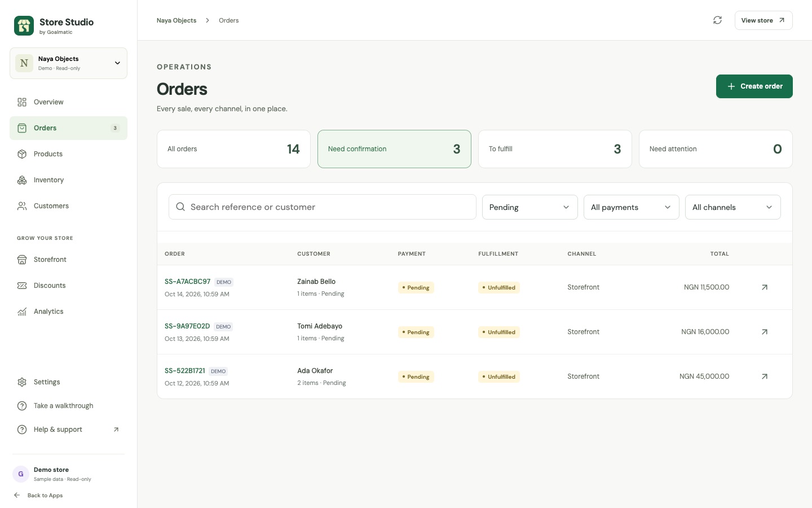812x508 pixels.
Task: Focus the Search reference or customer field
Action: click(323, 207)
